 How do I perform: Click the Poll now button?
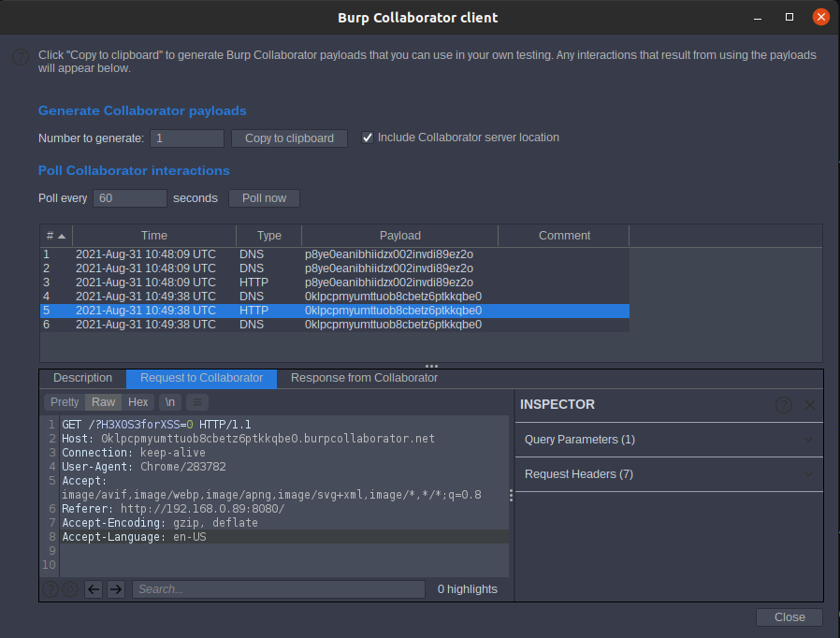click(264, 198)
